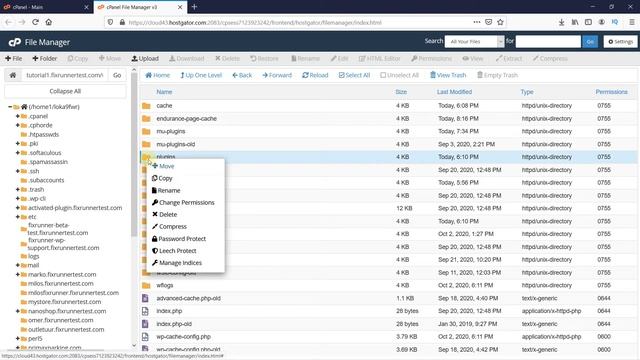Screen dimensions: 640x360
Task: Open browser hamburger menu
Action: (631, 22)
